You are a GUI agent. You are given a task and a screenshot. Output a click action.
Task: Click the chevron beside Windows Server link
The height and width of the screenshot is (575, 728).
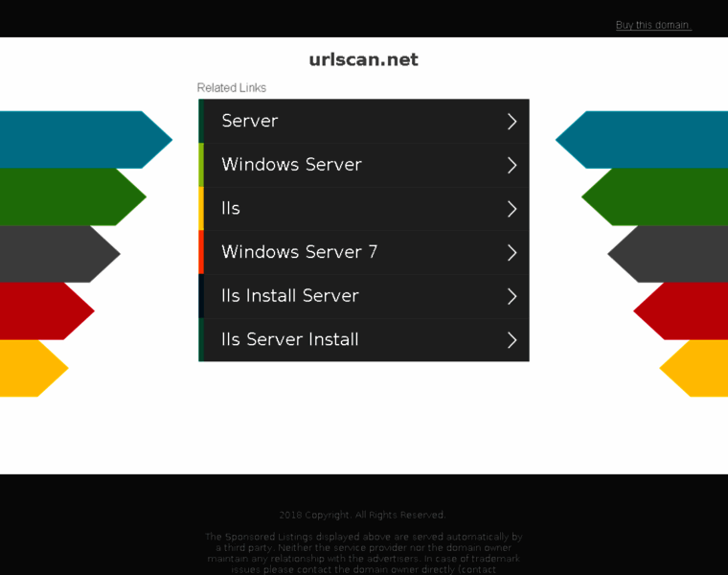coord(512,165)
